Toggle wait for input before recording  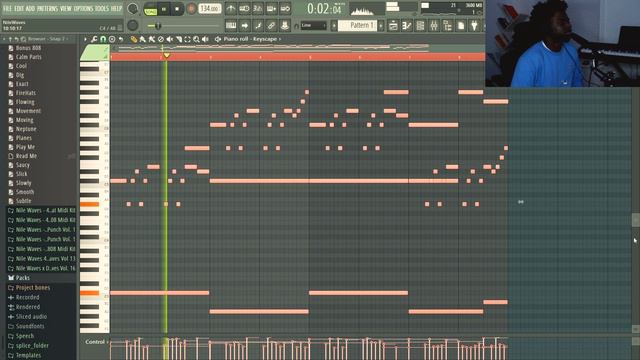(x=244, y=9)
